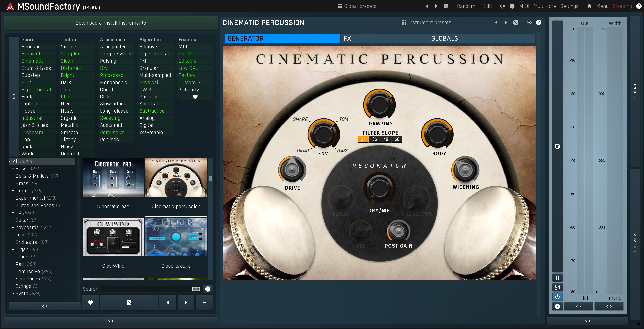
Task: Click the Multi-core button
Action: pos(545,6)
